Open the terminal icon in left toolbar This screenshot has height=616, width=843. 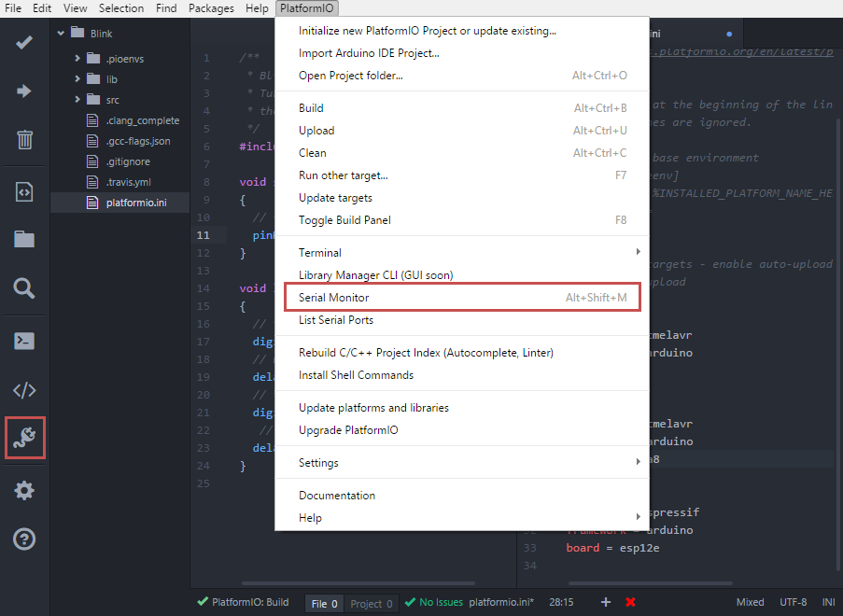pyautogui.click(x=24, y=340)
